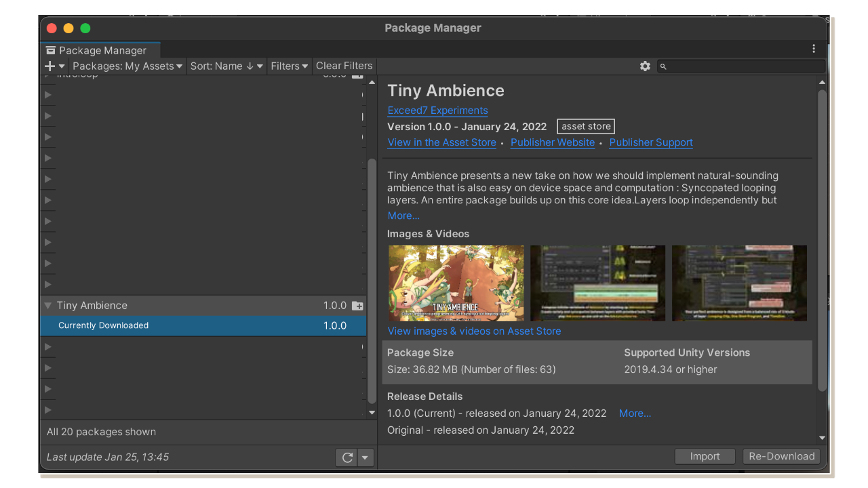Click the import icon on Tiny Ambience row
868x488 pixels.
[357, 306]
